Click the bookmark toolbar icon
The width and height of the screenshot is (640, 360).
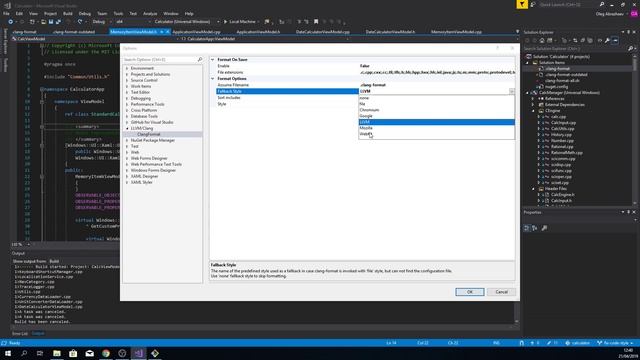click(316, 22)
